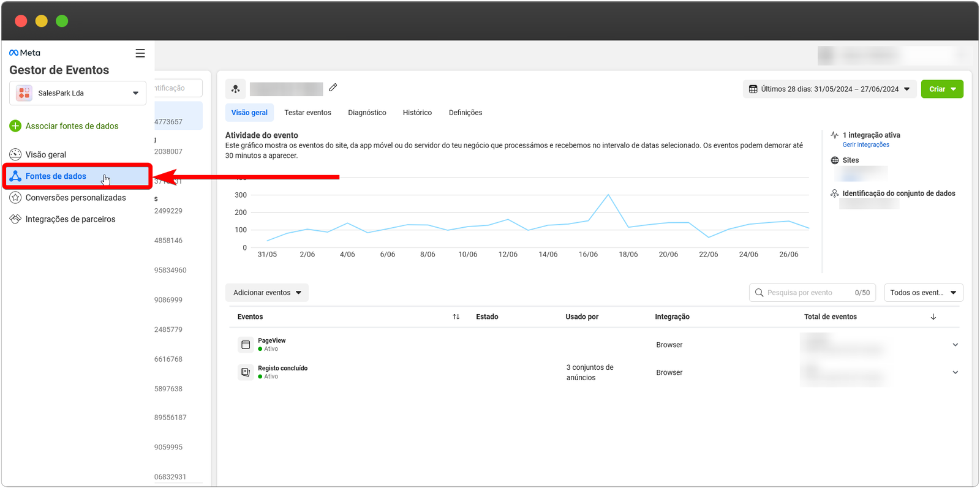Sort events using the Eventos sort arrows icon

(x=456, y=317)
